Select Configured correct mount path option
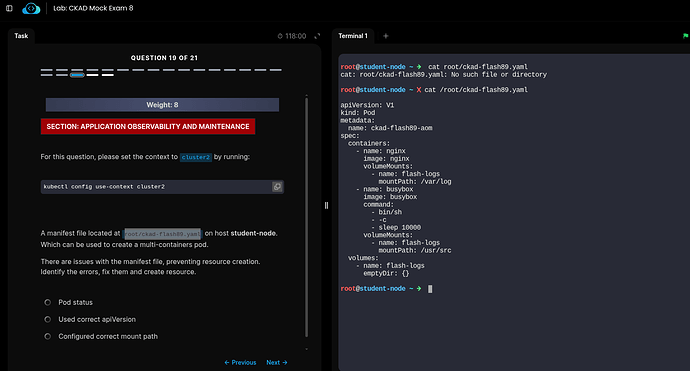Viewport: 690px width, 371px height. tap(48, 336)
